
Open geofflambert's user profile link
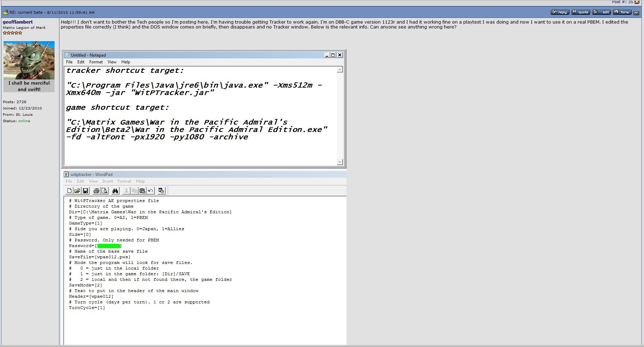coord(18,22)
